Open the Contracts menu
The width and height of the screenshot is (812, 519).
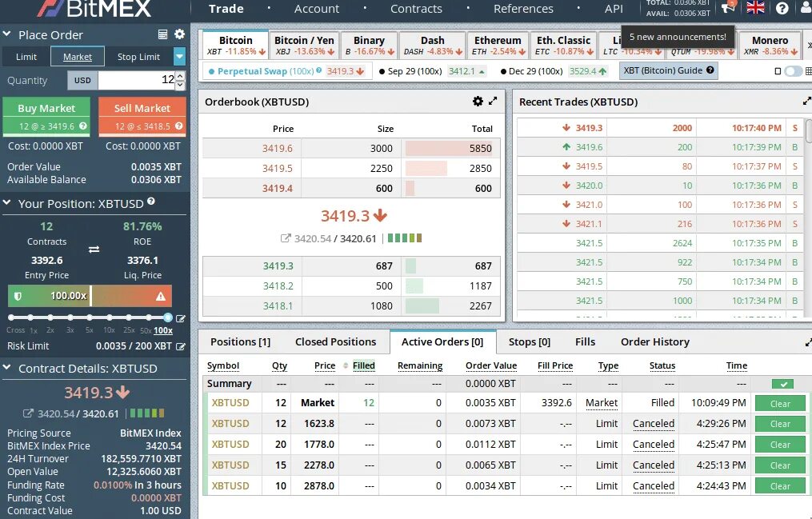tap(416, 9)
